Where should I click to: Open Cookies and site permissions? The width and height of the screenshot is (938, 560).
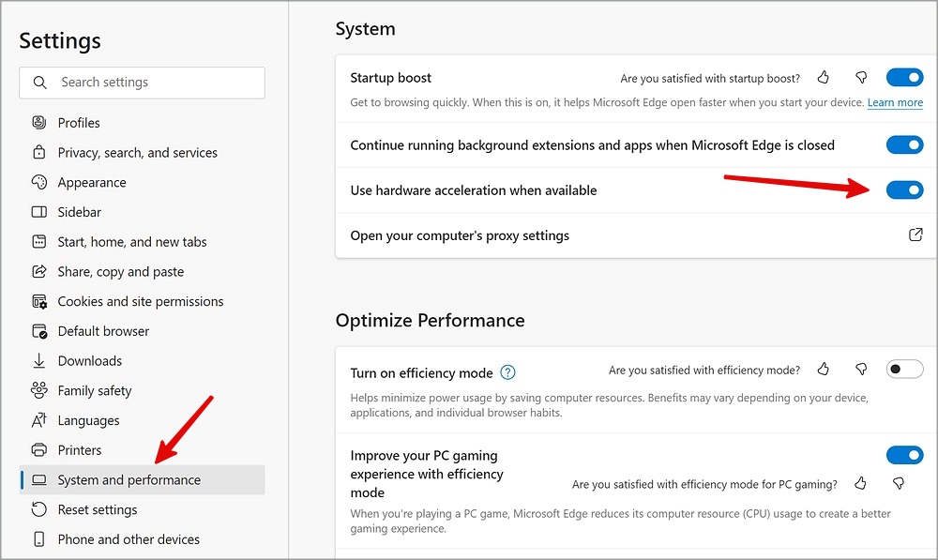[142, 301]
